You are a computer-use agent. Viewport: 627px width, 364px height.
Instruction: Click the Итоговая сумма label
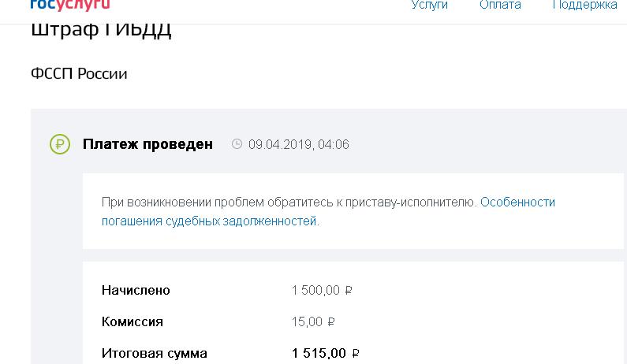pos(155,354)
